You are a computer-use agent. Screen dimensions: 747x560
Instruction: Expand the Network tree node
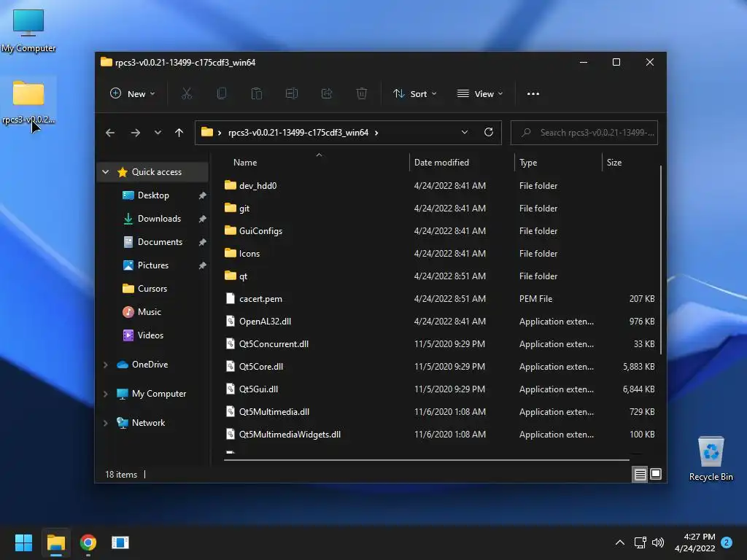106,423
